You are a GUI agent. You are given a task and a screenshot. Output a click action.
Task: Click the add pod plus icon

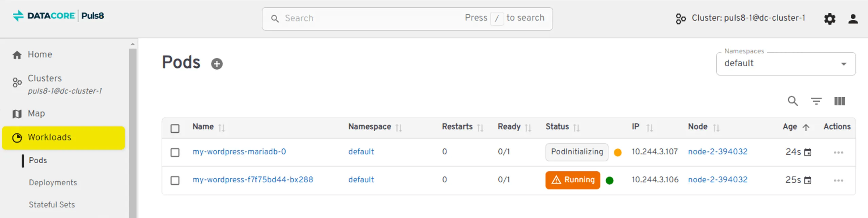pyautogui.click(x=217, y=64)
